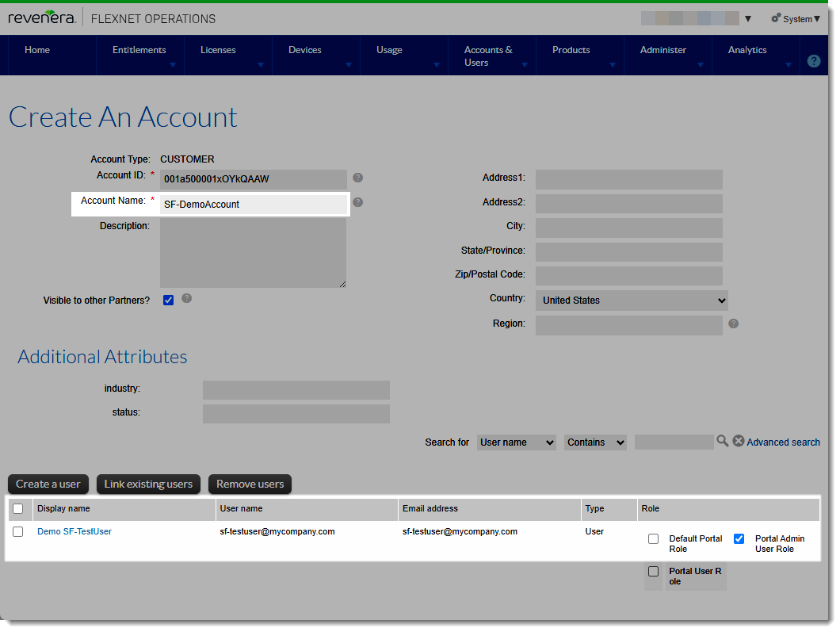Expand the user account dropdown arrow

click(x=748, y=19)
